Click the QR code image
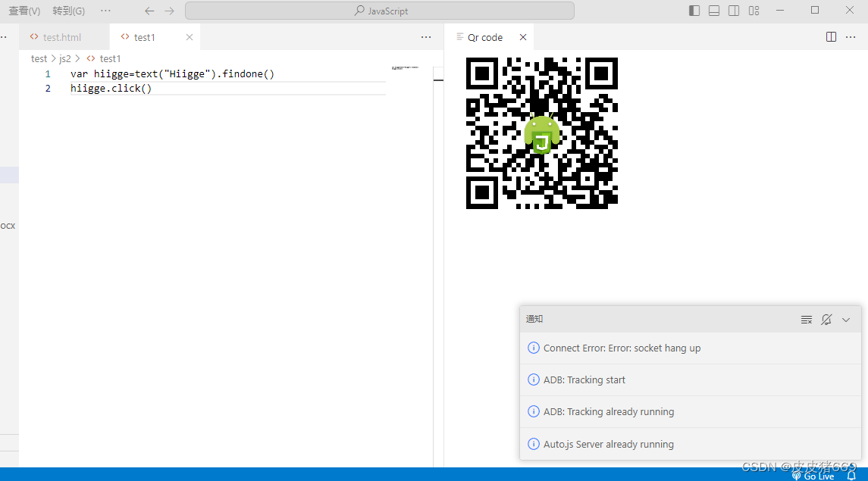This screenshot has width=868, height=481. (542, 133)
